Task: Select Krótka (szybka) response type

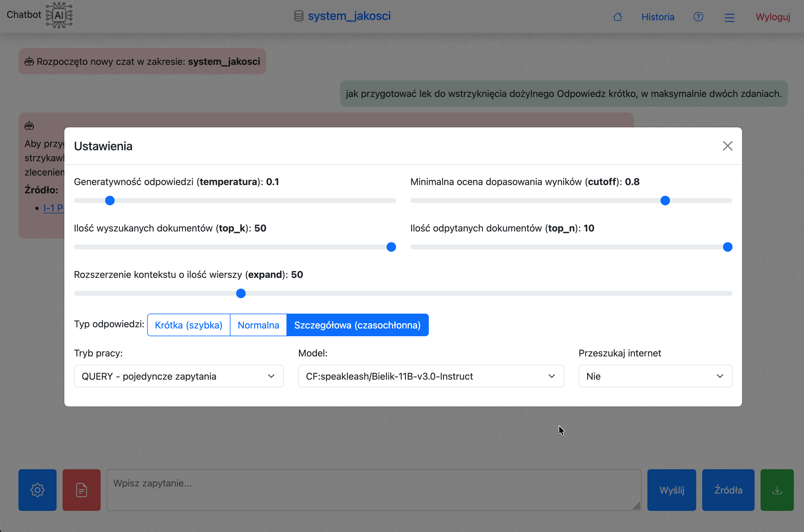Action: (x=188, y=325)
